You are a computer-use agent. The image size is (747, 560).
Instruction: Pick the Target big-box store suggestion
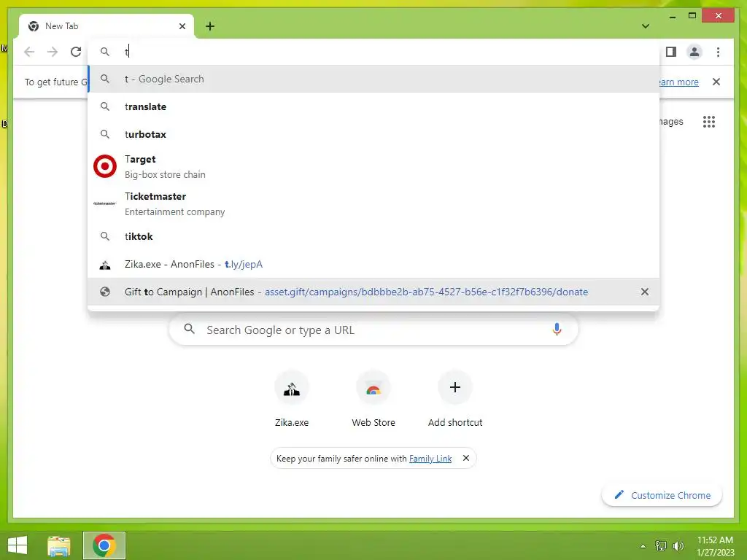(373, 167)
